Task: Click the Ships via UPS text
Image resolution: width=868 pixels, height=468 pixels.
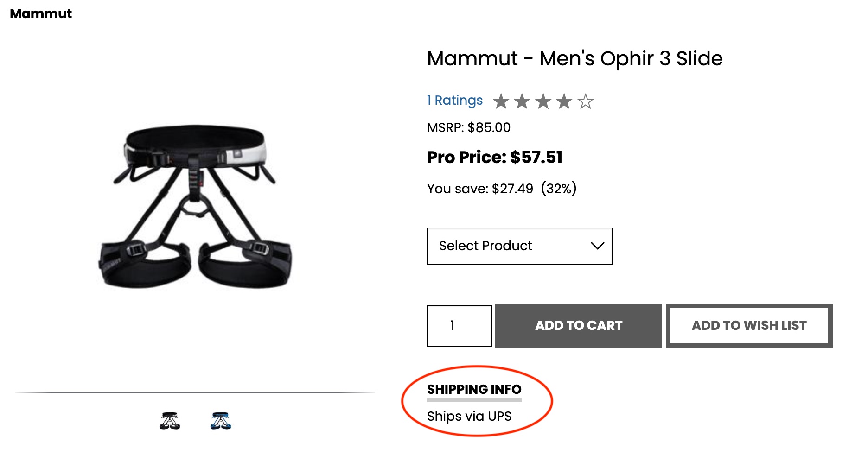Action: click(x=470, y=416)
